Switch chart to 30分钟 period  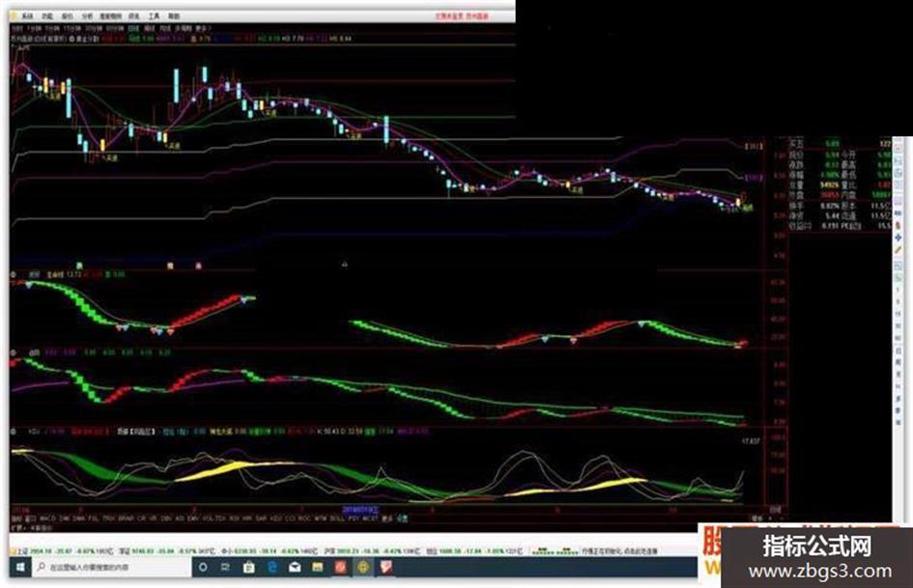(93, 28)
